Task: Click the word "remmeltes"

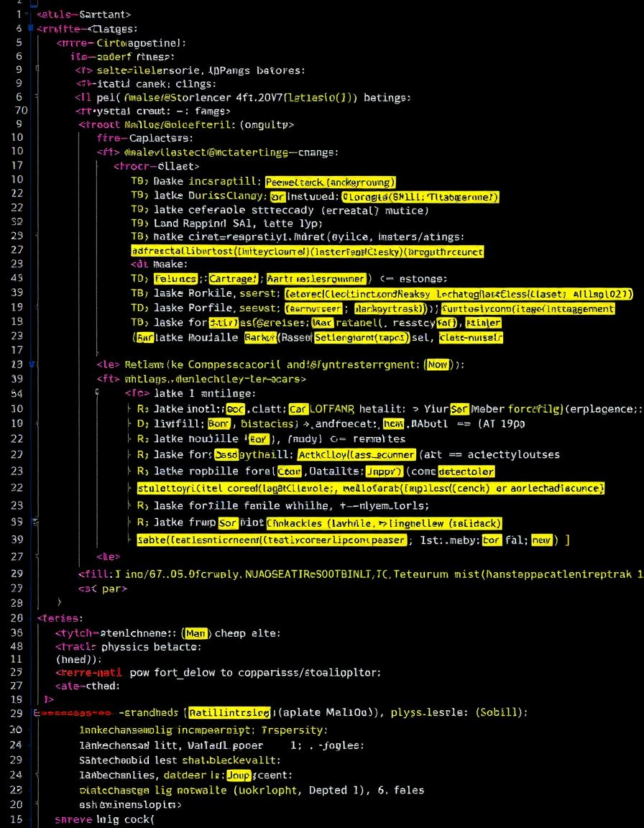Action: tap(379, 439)
